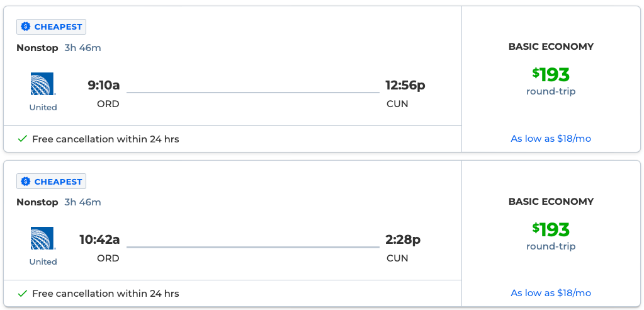Click 'Free cancellation within 24 hrs' on first card
This screenshot has height=310, width=644.
[x=106, y=139]
